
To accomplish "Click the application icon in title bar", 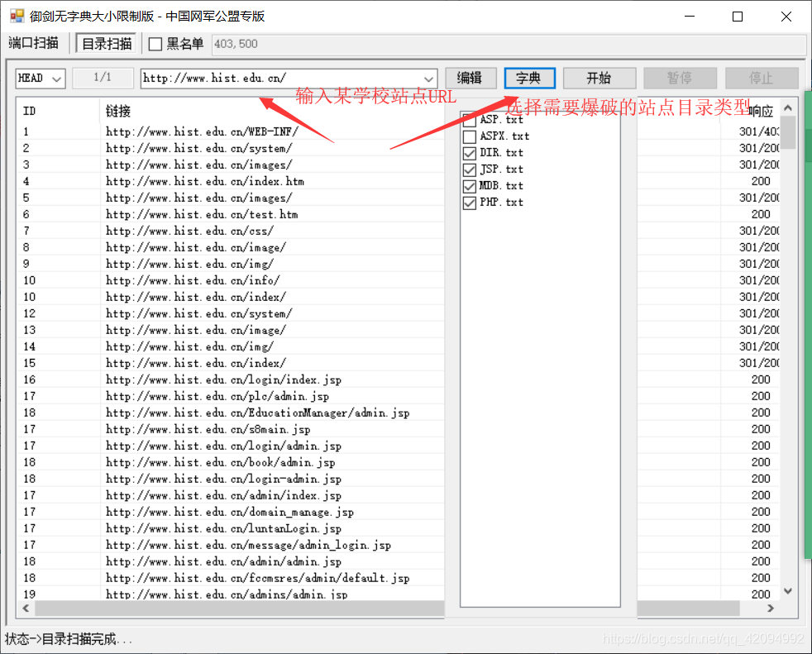I will point(17,16).
